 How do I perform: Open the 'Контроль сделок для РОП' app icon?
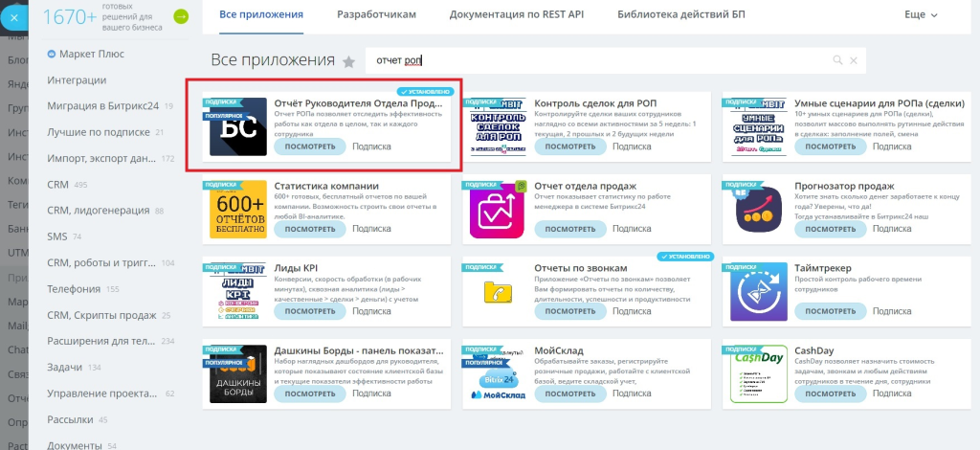(498, 127)
